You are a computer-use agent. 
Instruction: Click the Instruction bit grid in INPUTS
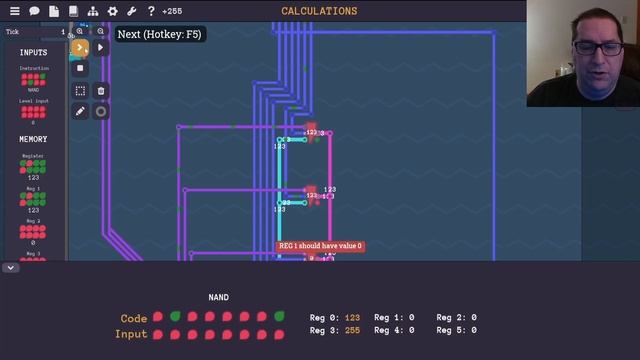(x=33, y=80)
